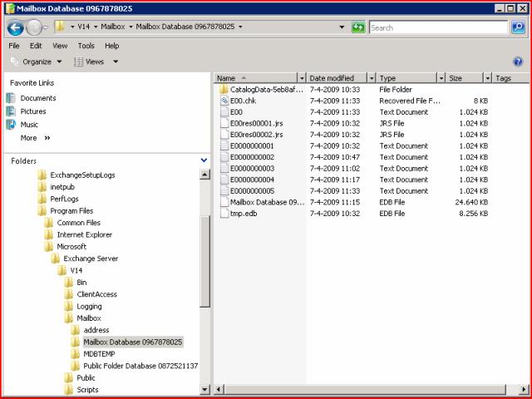Select the Public Folder Database 0872521137 folder
The height and width of the screenshot is (399, 532).
click(x=140, y=366)
